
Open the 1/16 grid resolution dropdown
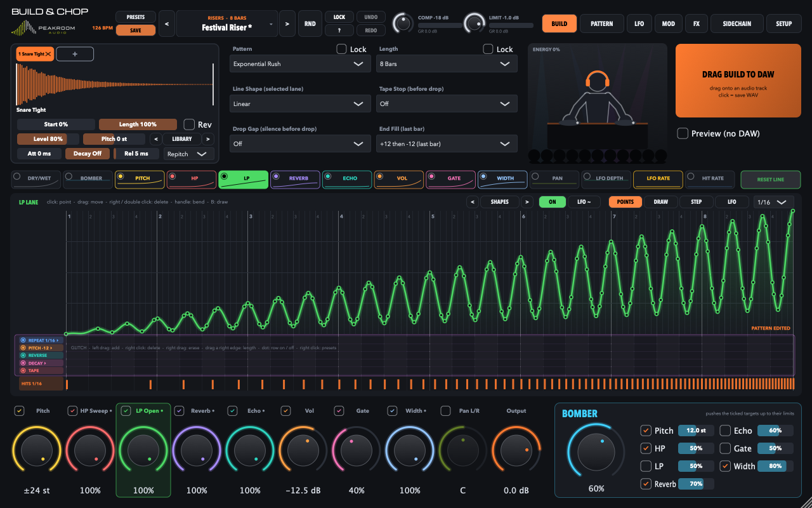pyautogui.click(x=773, y=202)
